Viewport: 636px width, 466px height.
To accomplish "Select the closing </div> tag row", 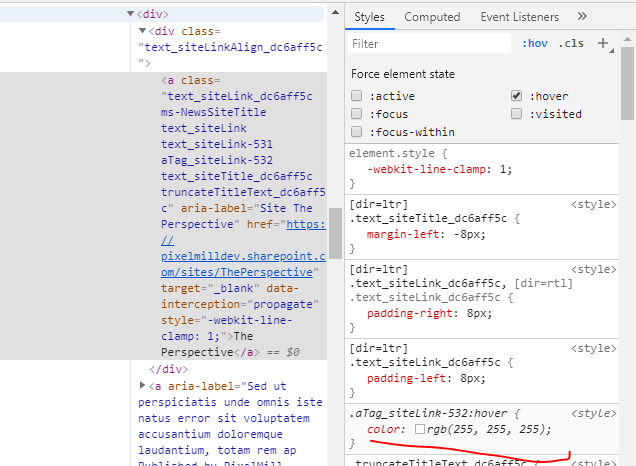I will (168, 369).
